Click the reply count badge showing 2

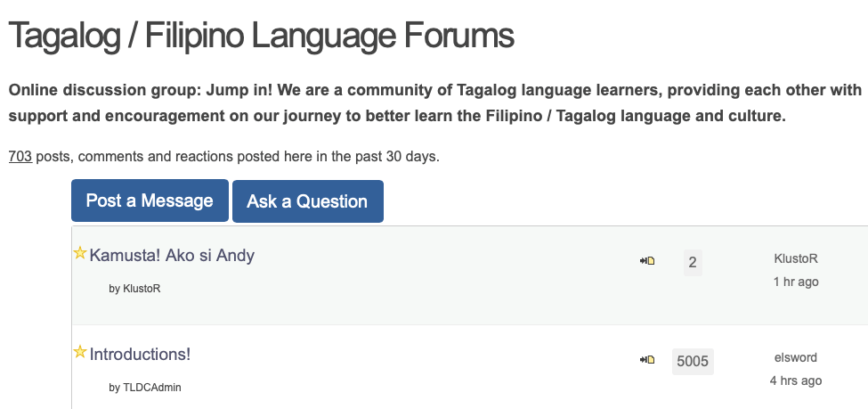click(693, 263)
